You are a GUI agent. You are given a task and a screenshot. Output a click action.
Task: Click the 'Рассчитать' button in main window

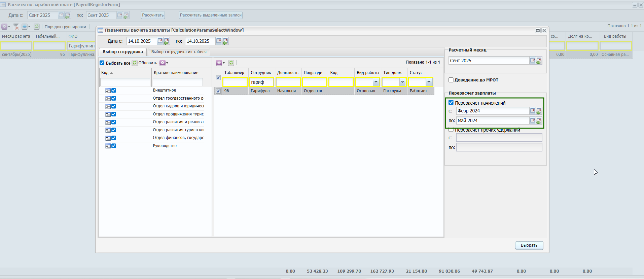(153, 15)
